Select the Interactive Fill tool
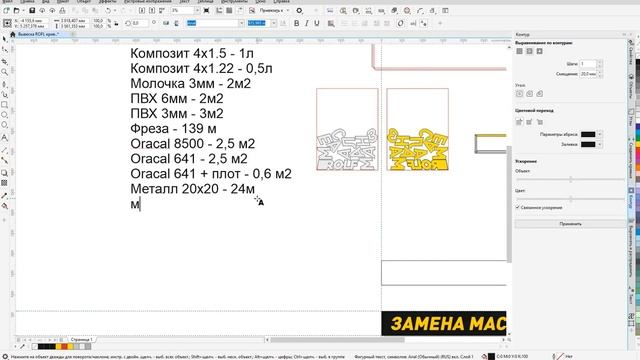 (4, 206)
